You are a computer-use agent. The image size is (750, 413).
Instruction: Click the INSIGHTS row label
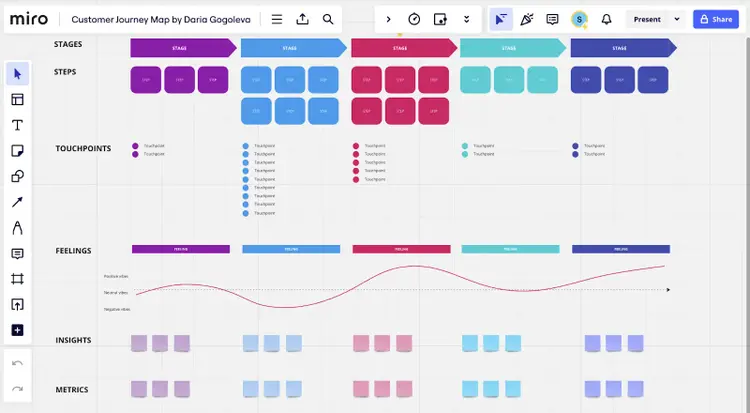(x=73, y=340)
